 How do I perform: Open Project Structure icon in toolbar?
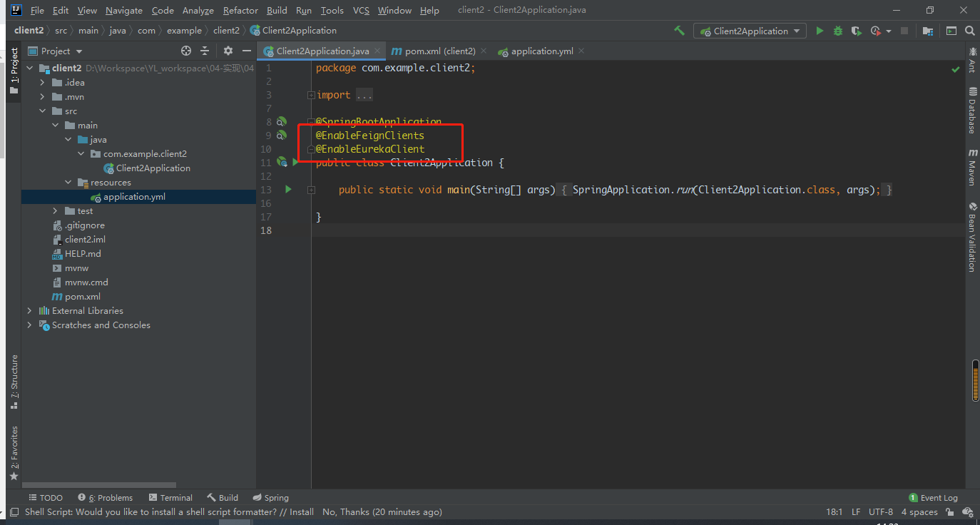(928, 31)
